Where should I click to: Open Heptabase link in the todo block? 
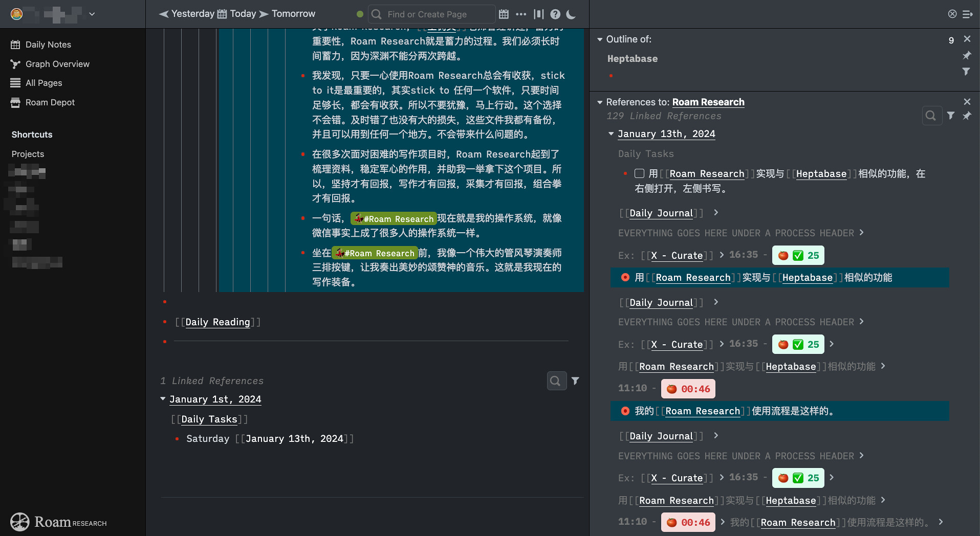821,174
